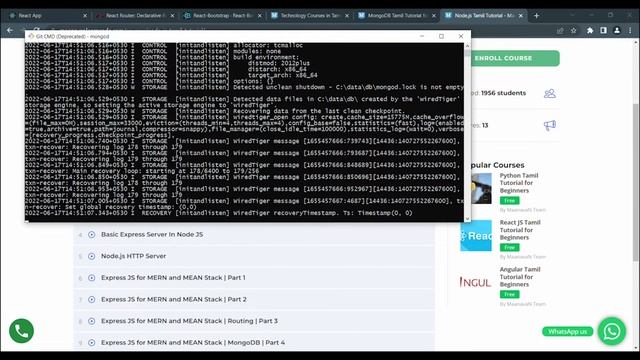640x360 pixels.
Task: Toggle the browser side panel icon
Action: (603, 30)
